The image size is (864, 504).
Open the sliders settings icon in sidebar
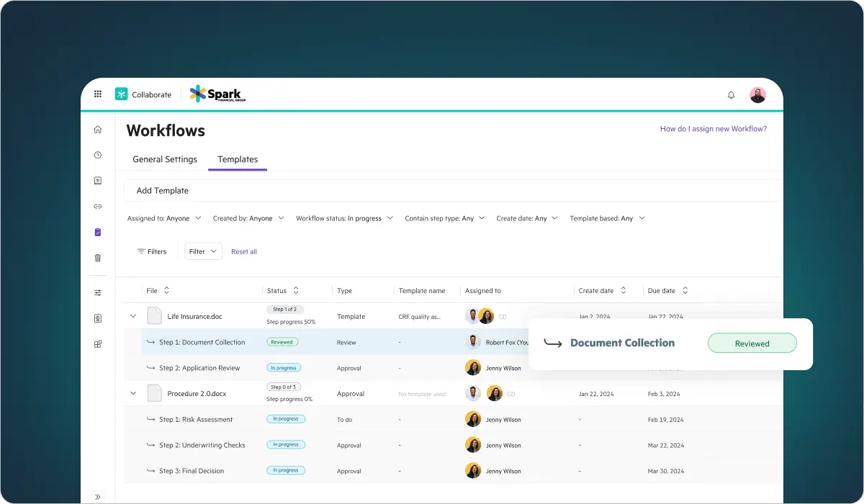pyautogui.click(x=98, y=293)
